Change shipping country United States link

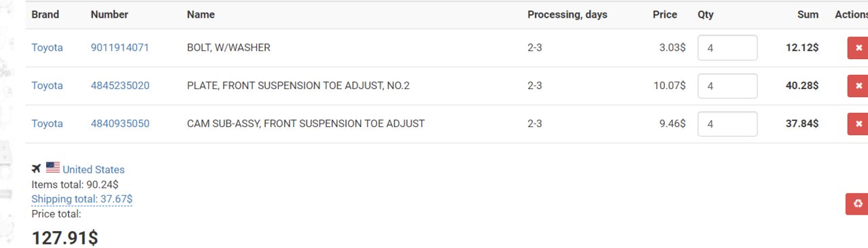pyautogui.click(x=94, y=170)
